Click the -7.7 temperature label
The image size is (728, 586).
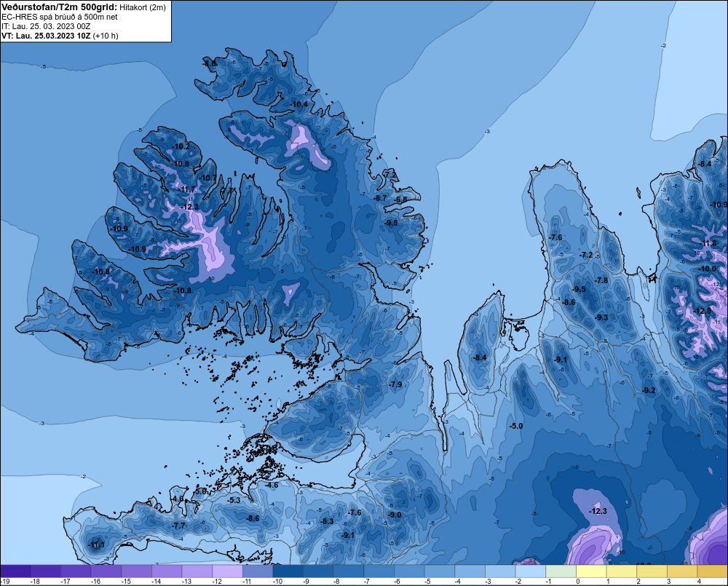(x=178, y=526)
